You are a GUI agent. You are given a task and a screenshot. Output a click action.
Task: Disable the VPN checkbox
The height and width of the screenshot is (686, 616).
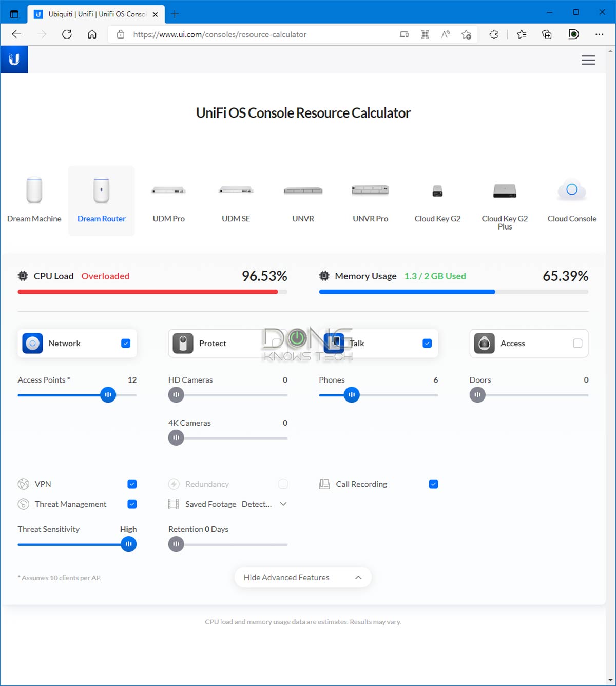pos(132,484)
